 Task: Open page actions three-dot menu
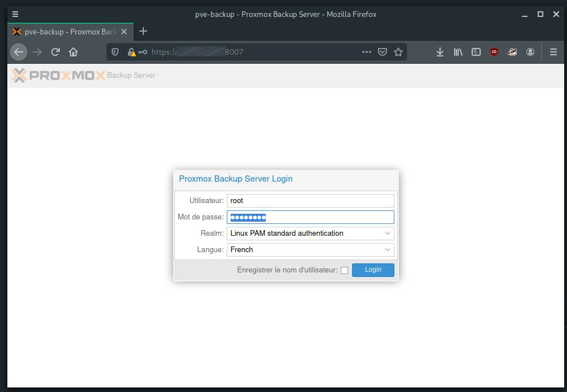point(367,52)
